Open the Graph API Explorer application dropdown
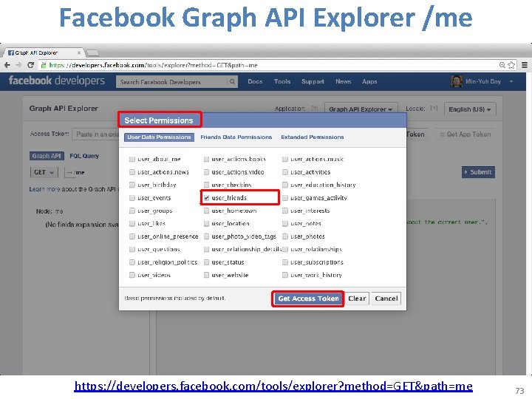532x399 pixels. click(361, 109)
